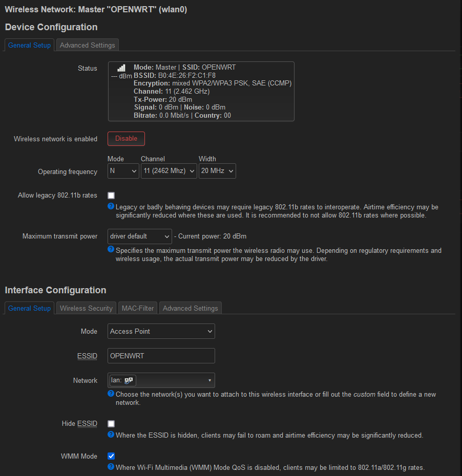Viewport: 462px width, 476px height.
Task: Click the Tx-Power: 20 dBm status line
Action: [163, 100]
